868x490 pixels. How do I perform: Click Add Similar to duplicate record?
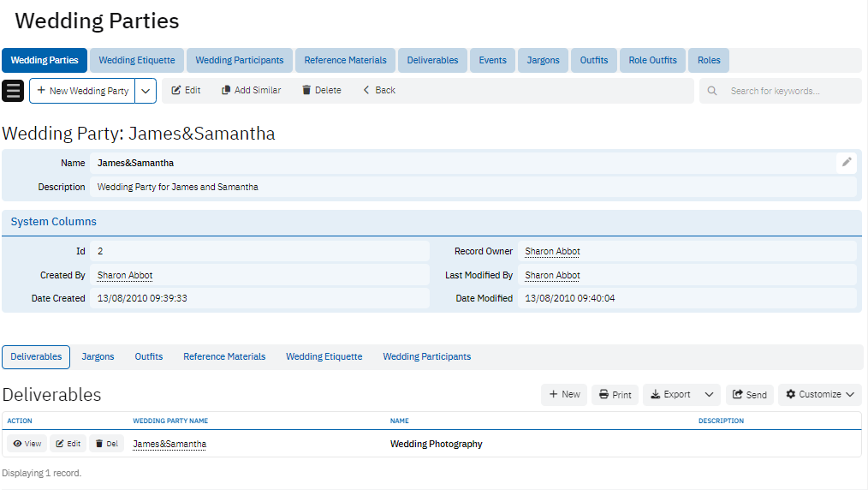point(251,90)
